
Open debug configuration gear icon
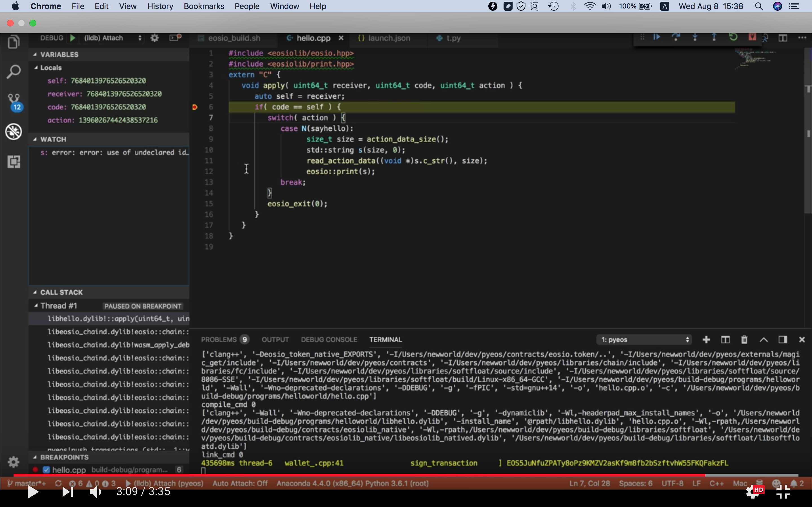pos(154,38)
